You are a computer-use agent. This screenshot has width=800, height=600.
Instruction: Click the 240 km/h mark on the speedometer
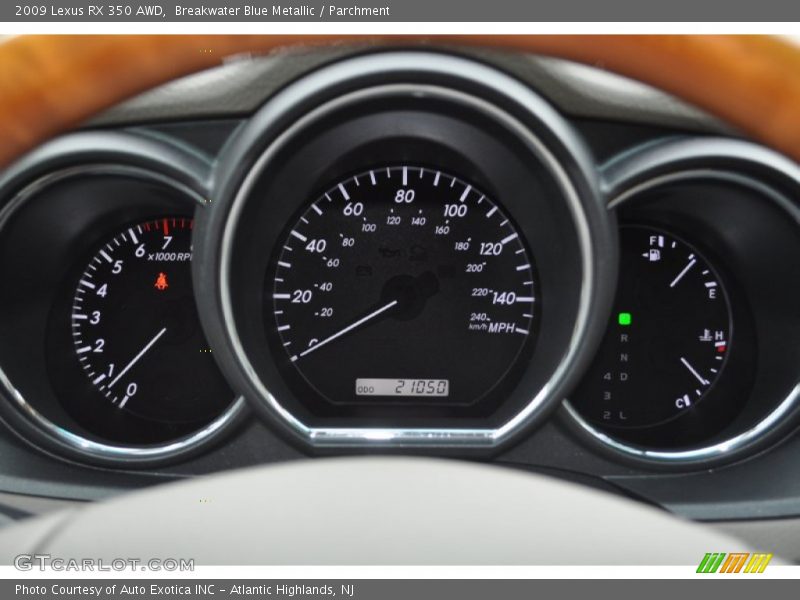(478, 317)
